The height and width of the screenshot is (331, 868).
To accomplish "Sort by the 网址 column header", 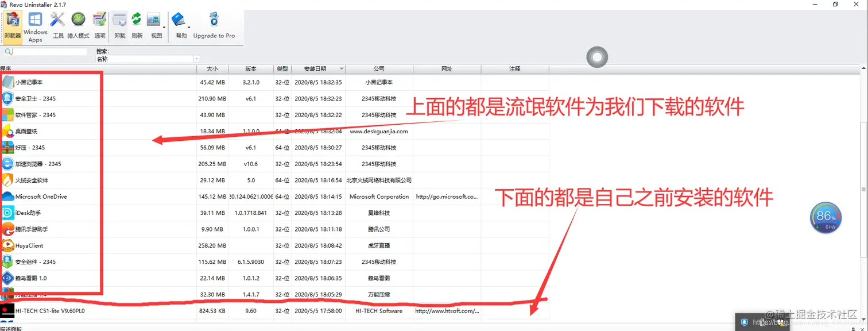I will [x=447, y=69].
